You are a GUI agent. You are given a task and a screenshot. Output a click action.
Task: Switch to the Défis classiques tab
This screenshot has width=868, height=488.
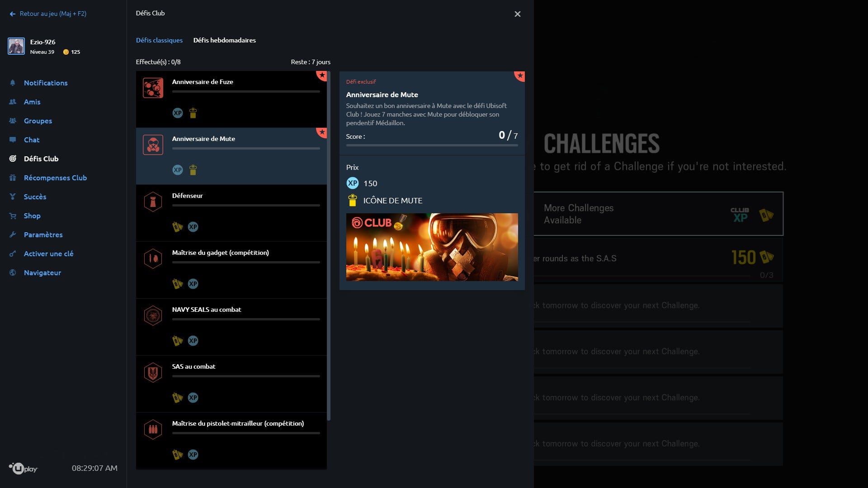point(159,40)
